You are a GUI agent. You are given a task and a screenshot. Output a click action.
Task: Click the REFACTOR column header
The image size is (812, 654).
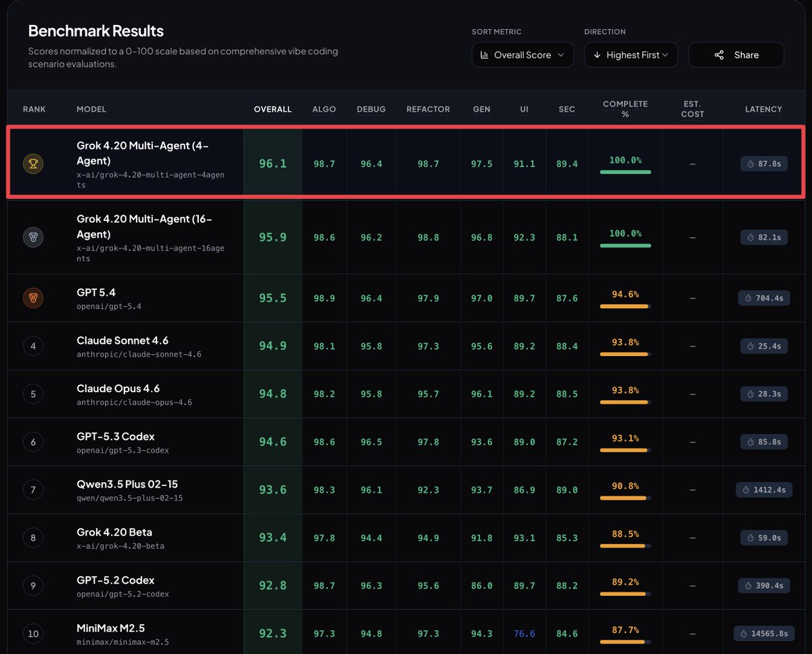click(428, 109)
